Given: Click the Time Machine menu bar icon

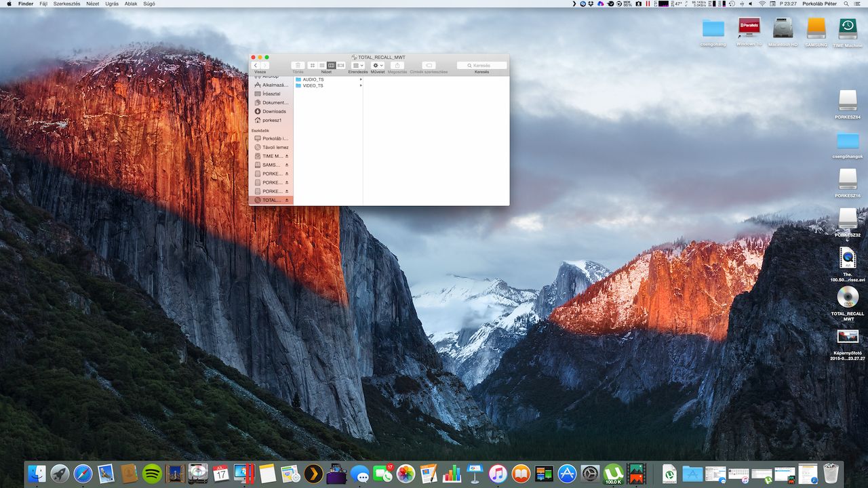Looking at the screenshot, I should click(731, 4).
